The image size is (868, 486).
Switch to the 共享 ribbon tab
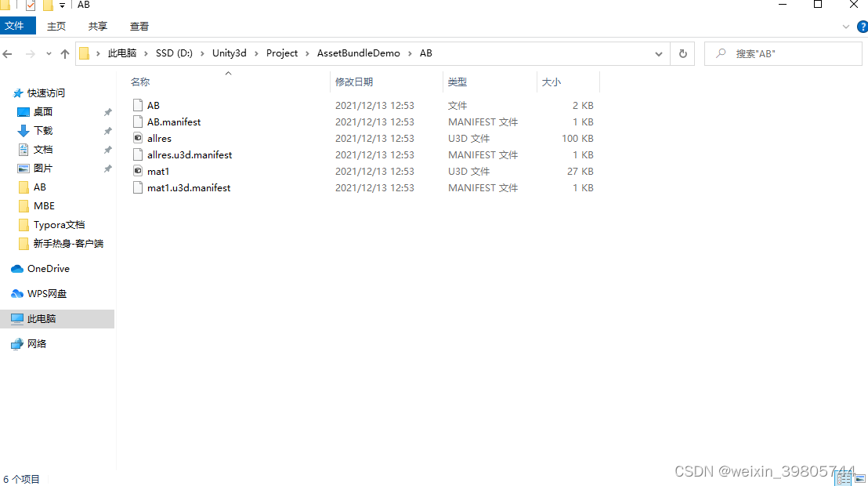98,26
